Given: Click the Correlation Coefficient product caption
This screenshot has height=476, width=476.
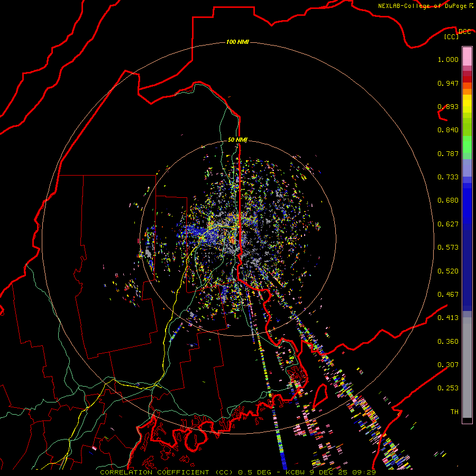Looking at the screenshot, I should click(x=238, y=472).
